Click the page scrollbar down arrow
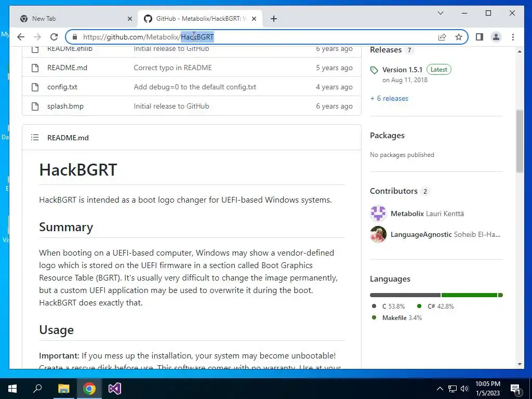 tap(520, 364)
